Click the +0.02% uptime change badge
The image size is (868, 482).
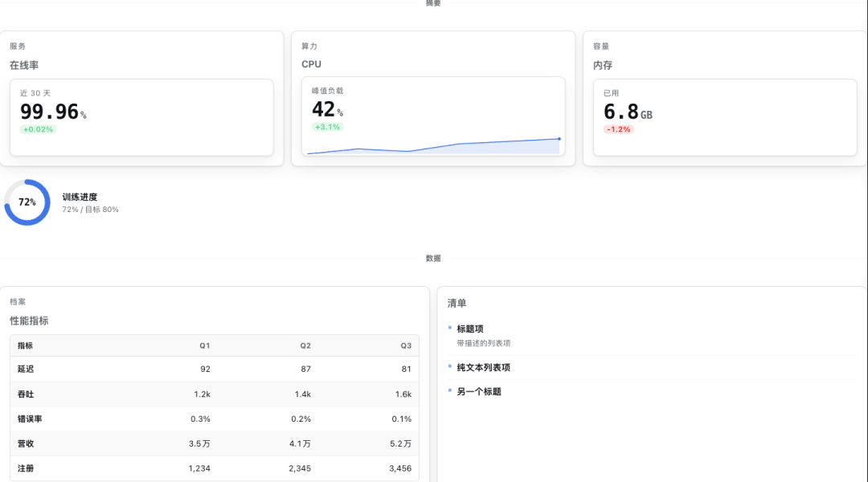pyautogui.click(x=39, y=129)
